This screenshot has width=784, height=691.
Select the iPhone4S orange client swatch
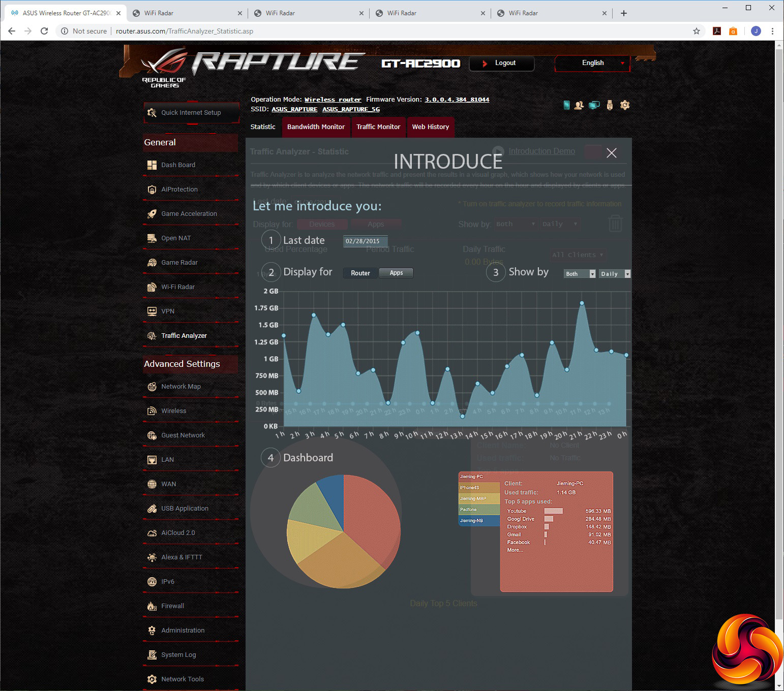[x=479, y=488]
